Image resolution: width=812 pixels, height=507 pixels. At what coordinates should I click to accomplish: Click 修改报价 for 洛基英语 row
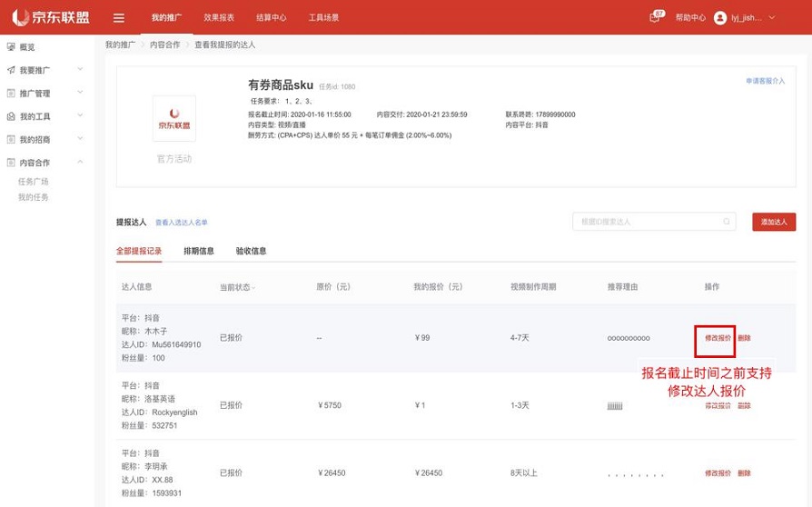pyautogui.click(x=718, y=406)
